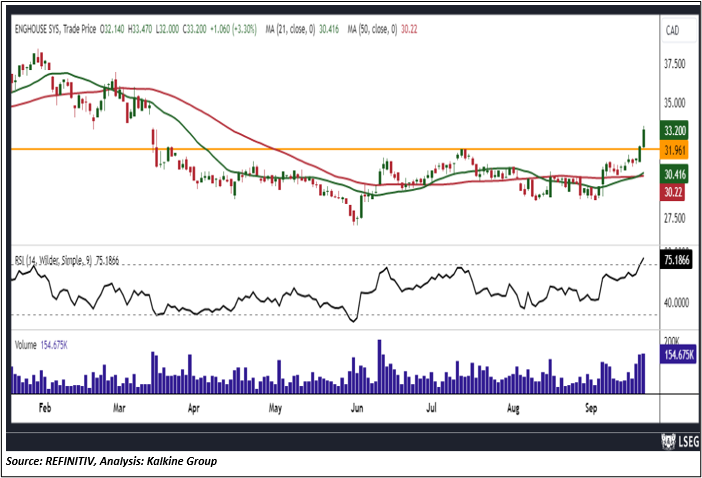Select the MA (50, close, 0) indicator label
The height and width of the screenshot is (478, 702).
[x=372, y=30]
